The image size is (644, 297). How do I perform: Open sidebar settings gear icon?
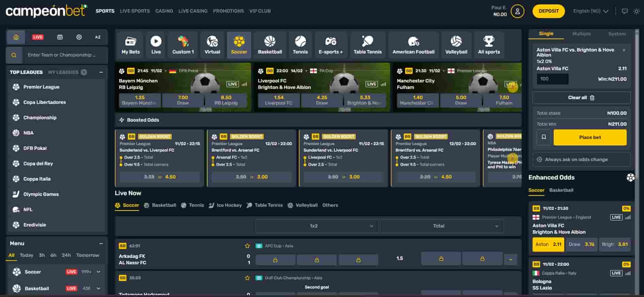click(79, 37)
